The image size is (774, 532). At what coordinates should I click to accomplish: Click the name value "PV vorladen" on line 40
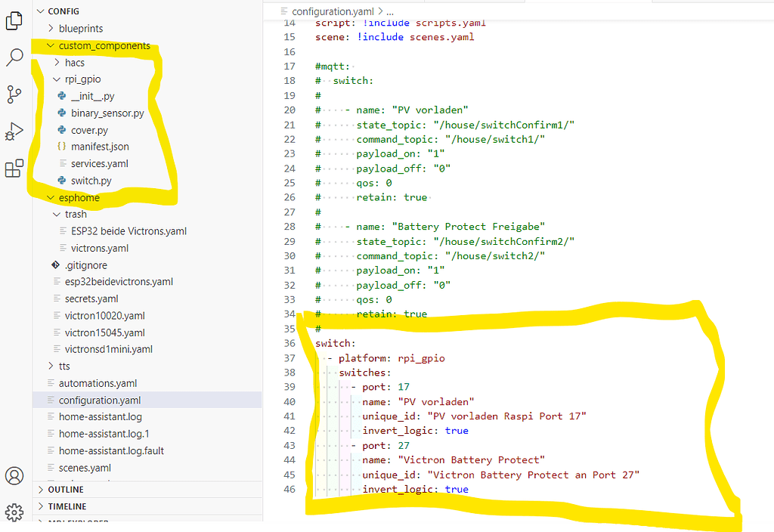point(436,402)
